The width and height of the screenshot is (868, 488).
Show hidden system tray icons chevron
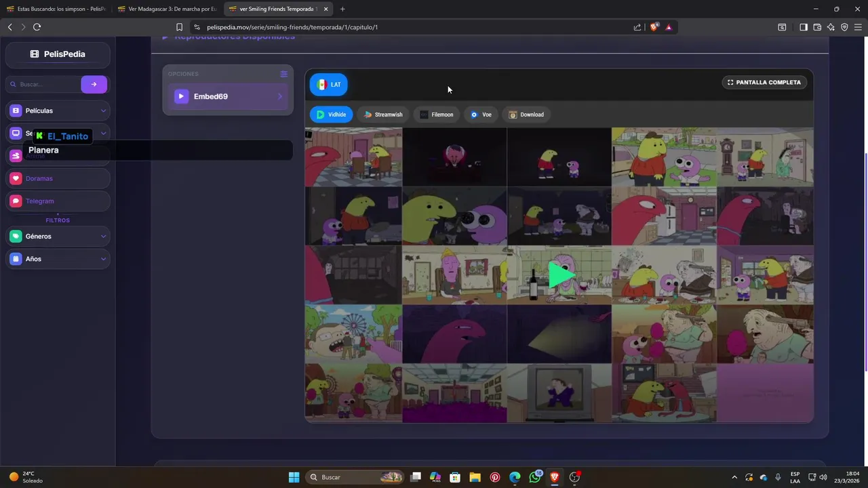click(734, 477)
